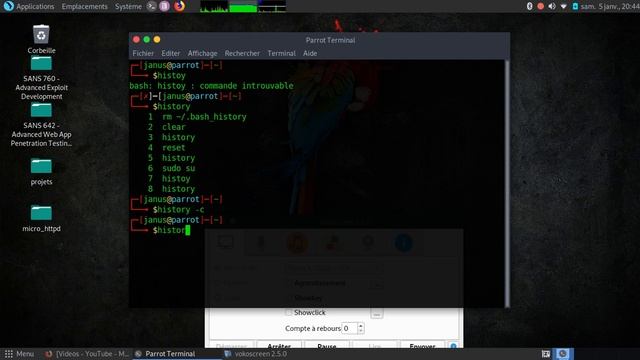This screenshot has width=640, height=360.
Task: Click the terminal vertical scrollbar
Action: click(507, 184)
